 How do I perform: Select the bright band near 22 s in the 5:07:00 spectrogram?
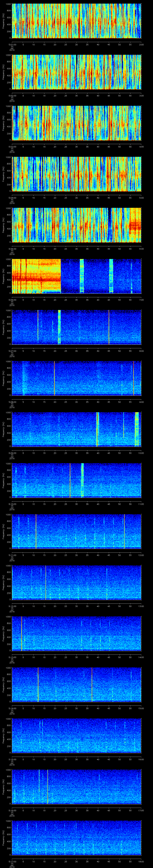[59, 327]
